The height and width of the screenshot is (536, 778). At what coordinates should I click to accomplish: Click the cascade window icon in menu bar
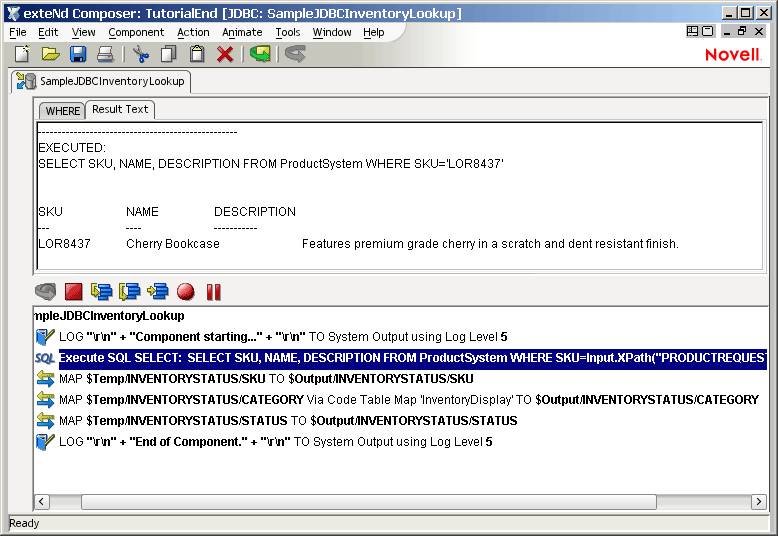(708, 31)
